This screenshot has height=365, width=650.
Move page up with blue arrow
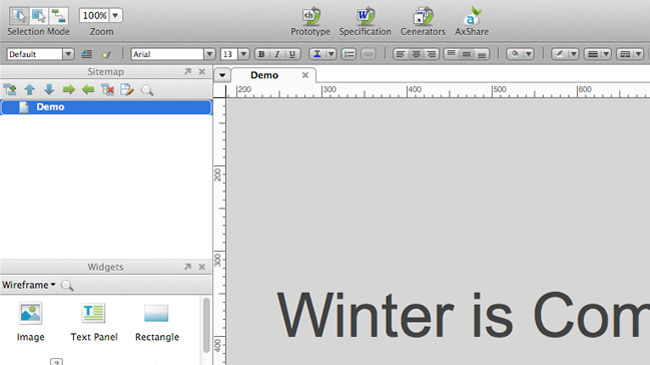tap(29, 89)
